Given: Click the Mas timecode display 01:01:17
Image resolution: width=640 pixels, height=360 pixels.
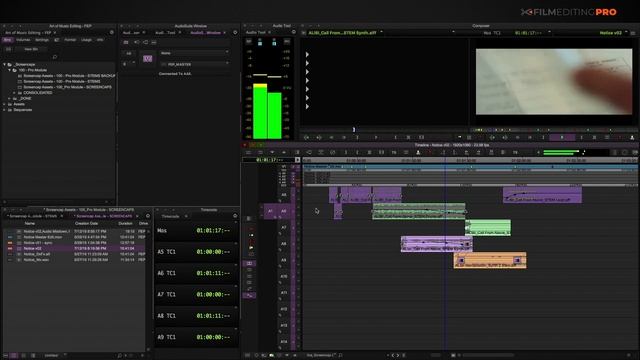Looking at the screenshot, I should coord(213,231).
